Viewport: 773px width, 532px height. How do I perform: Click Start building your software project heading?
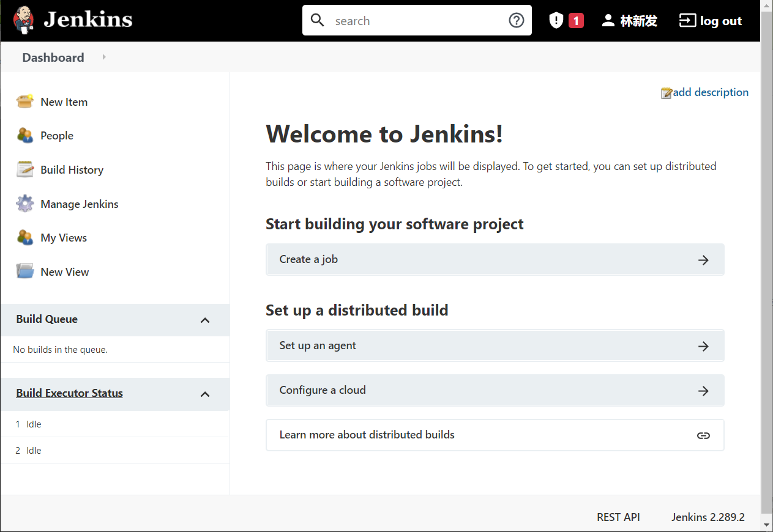(x=395, y=224)
